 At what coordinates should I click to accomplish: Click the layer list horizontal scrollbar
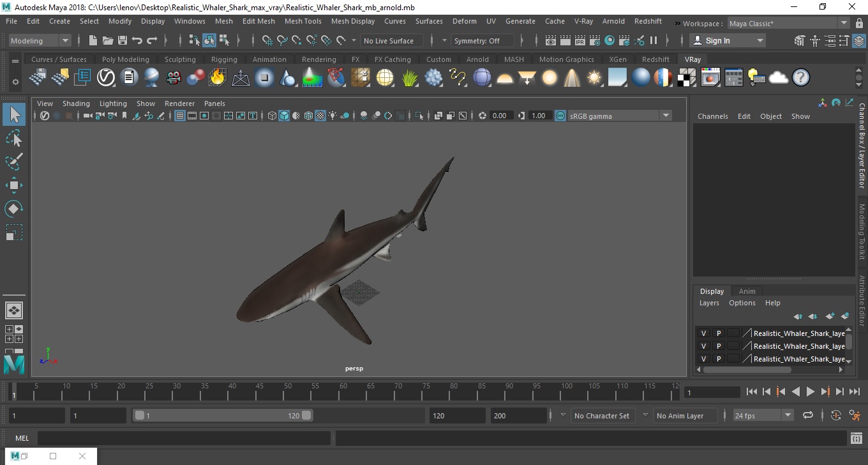(x=747, y=369)
